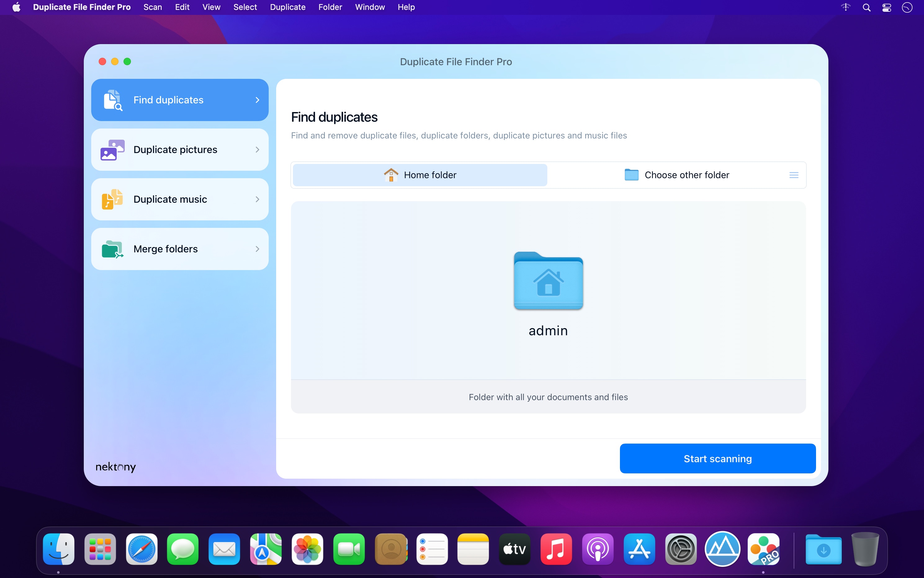
Task: Open the Edit menu
Action: [x=182, y=7]
